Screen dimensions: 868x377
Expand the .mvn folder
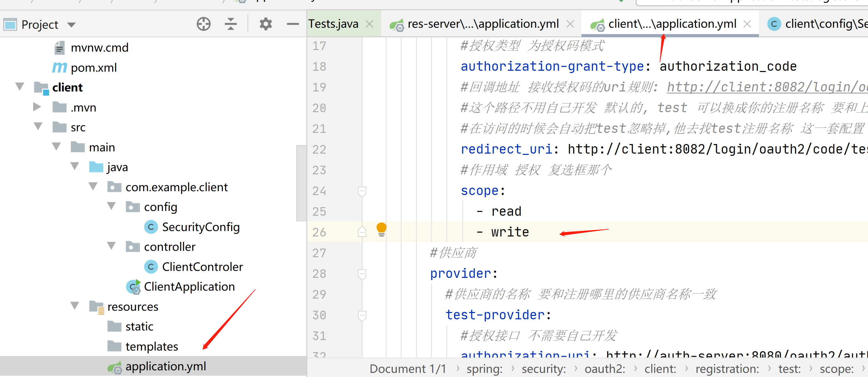[x=37, y=107]
